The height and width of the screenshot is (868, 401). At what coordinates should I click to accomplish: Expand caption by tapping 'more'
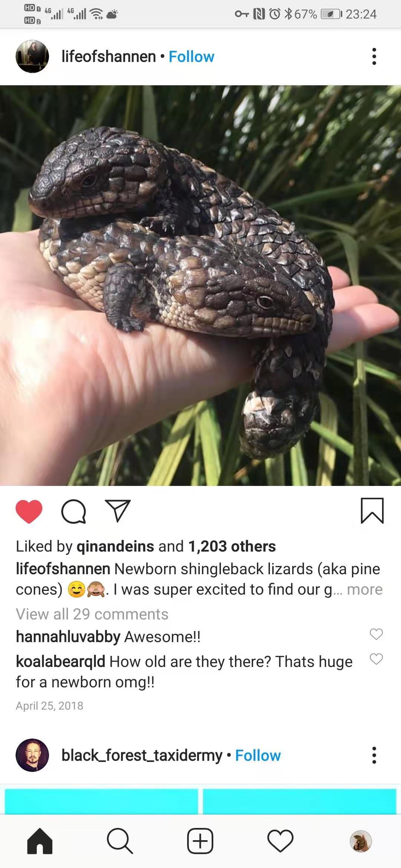pos(365,589)
